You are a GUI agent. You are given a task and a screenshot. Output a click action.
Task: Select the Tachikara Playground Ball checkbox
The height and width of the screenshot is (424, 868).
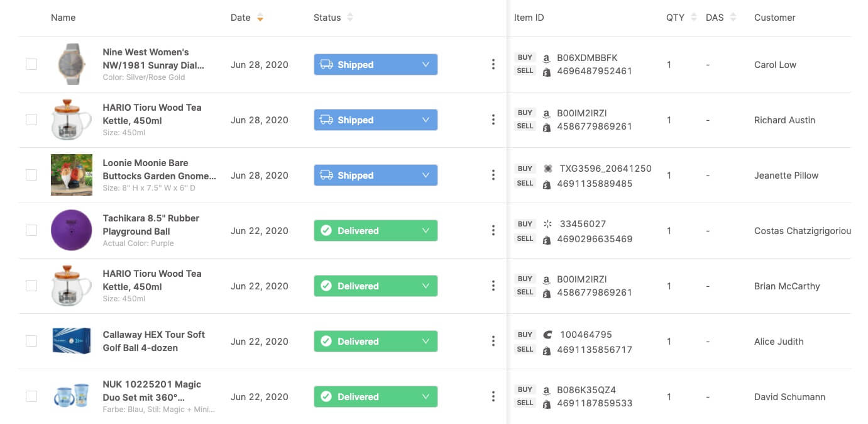31,230
